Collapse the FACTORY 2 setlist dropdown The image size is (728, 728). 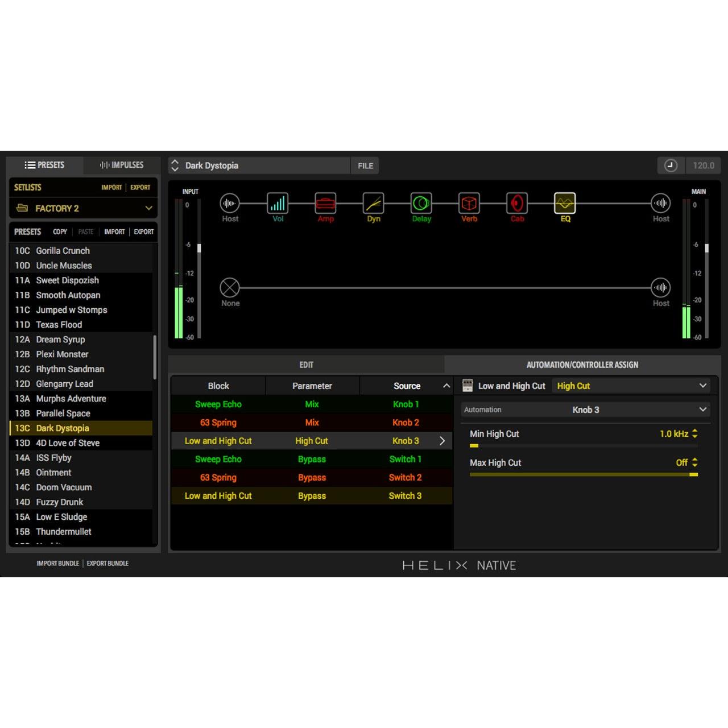[x=148, y=208]
